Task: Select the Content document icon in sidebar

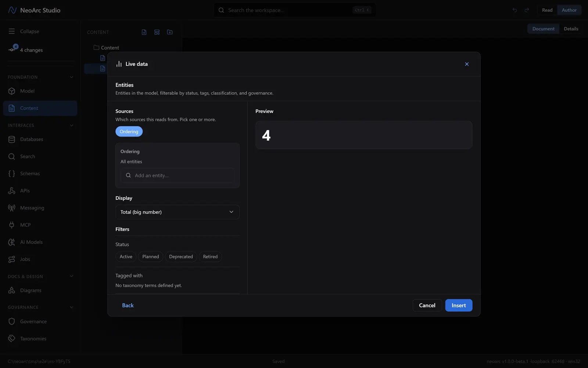Action: (12, 108)
